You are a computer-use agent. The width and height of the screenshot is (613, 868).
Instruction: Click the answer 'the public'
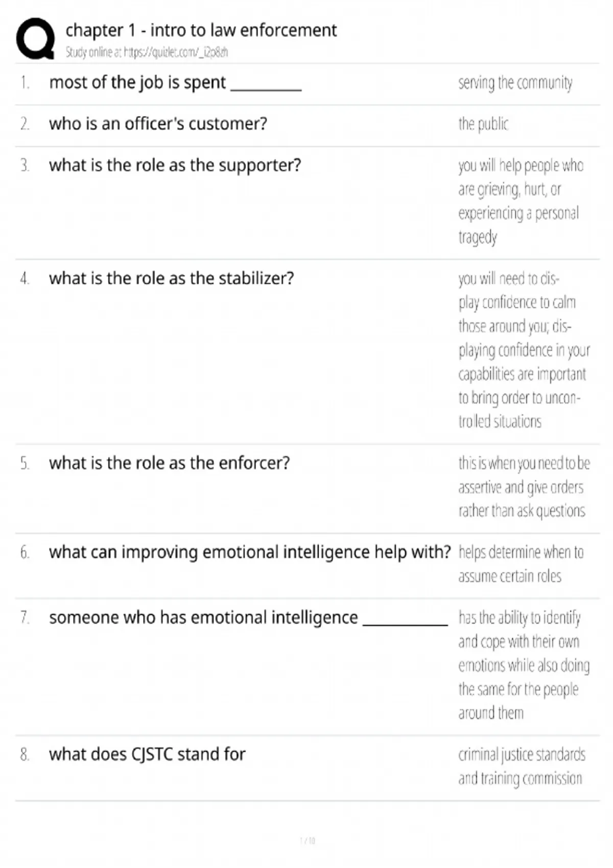tap(483, 124)
